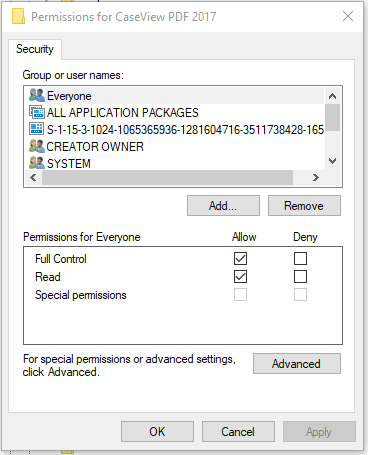Open the Security tab
368x455 pixels.
35,49
